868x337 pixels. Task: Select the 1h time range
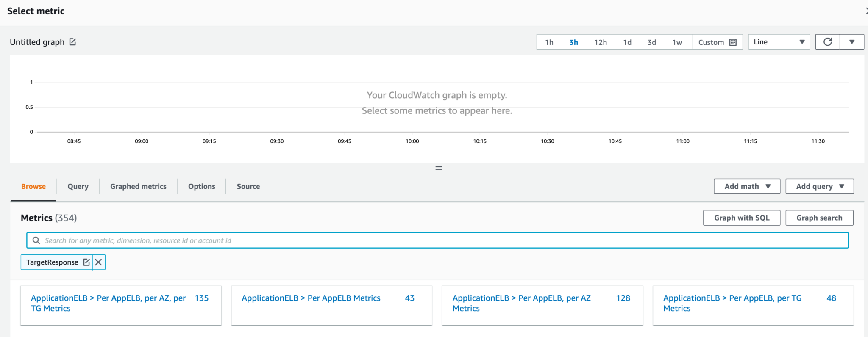click(x=549, y=42)
